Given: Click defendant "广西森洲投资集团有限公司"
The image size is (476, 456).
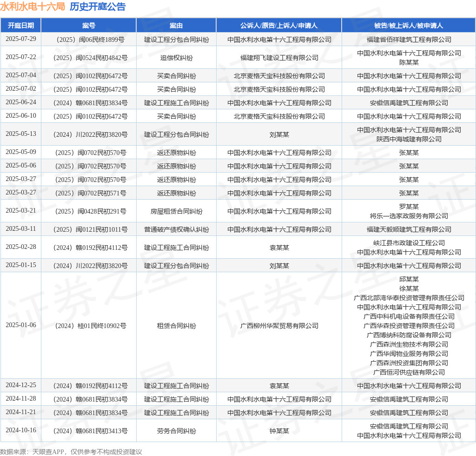Looking at the screenshot, I should coord(409,363).
